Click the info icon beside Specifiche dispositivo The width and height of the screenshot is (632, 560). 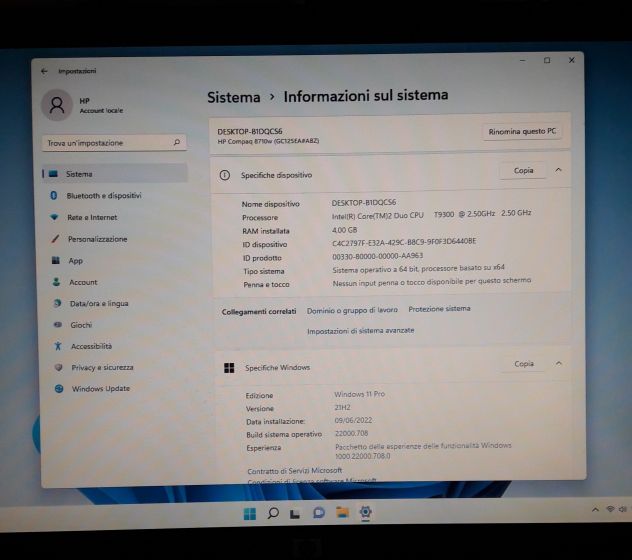coord(225,175)
